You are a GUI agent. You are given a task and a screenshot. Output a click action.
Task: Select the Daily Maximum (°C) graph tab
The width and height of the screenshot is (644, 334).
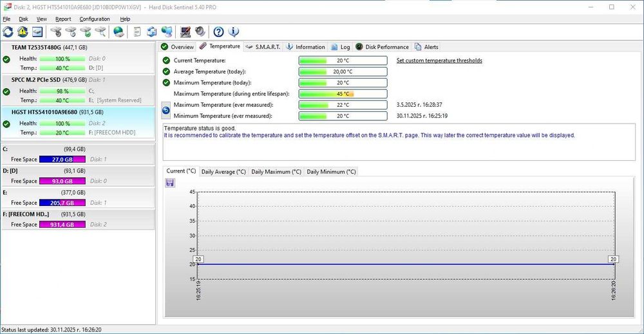pyautogui.click(x=276, y=172)
